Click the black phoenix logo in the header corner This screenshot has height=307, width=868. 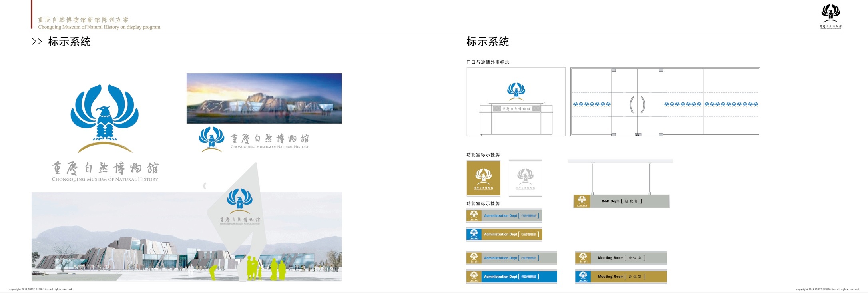click(x=830, y=14)
